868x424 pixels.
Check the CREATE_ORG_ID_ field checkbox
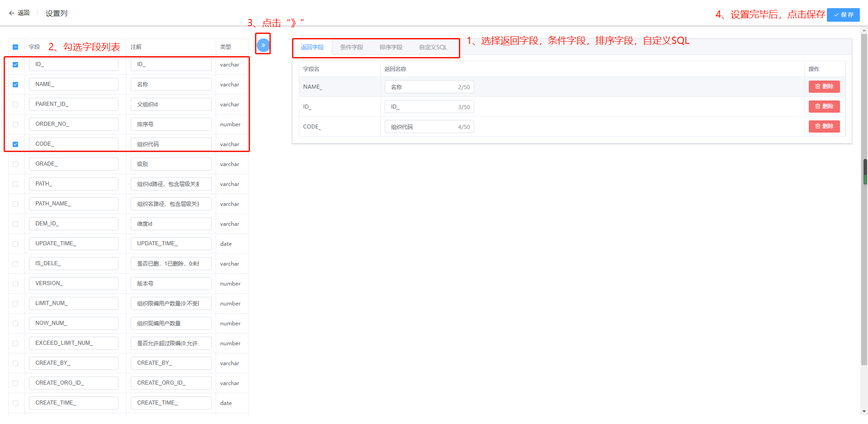pyautogui.click(x=15, y=383)
